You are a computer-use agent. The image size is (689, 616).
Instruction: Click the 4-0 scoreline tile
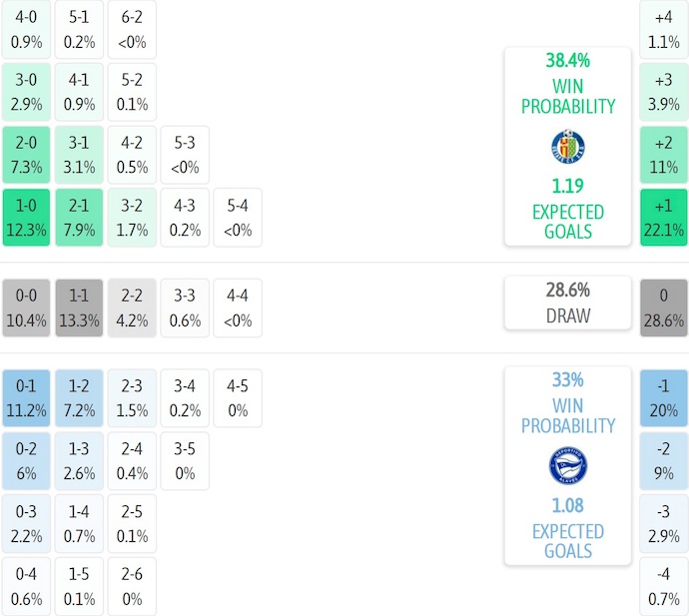coord(26,30)
